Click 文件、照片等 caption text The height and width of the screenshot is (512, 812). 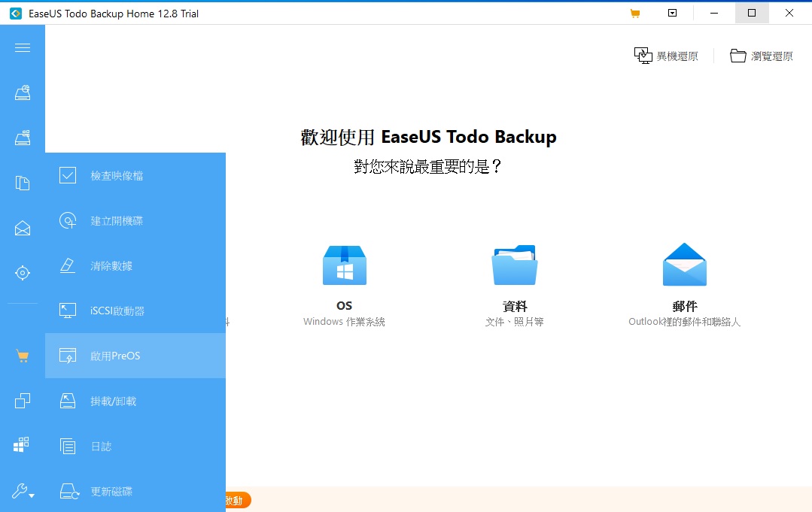tap(514, 322)
